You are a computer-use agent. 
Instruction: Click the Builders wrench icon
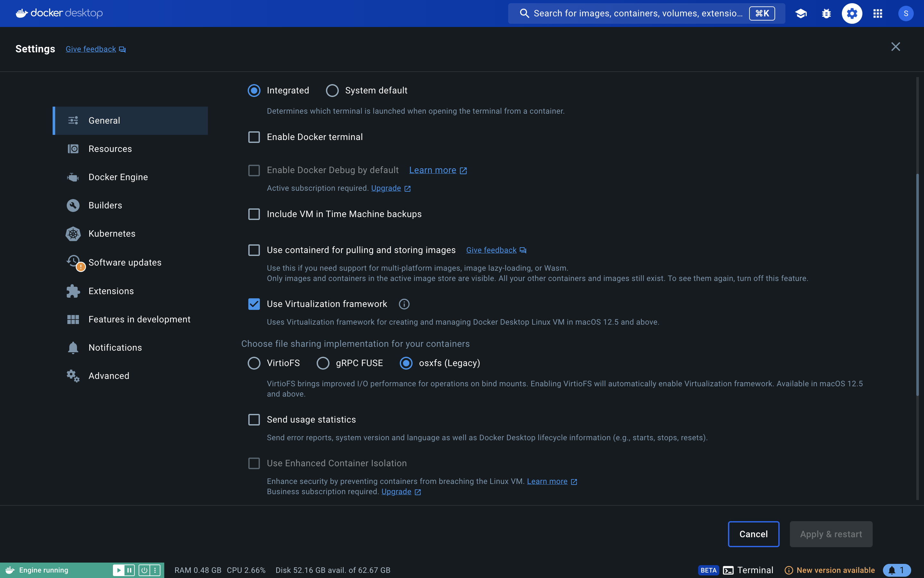73,205
